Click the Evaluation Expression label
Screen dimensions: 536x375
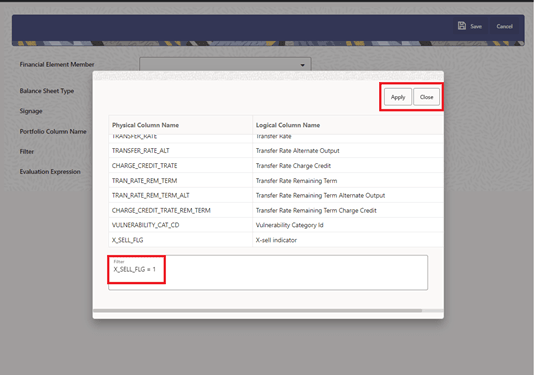click(x=50, y=172)
